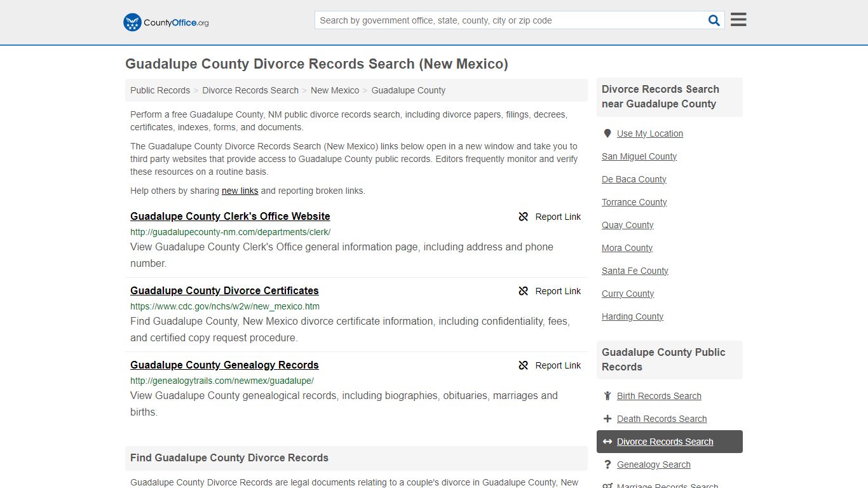Open the cdc.gov new_mexico URL
The image size is (868, 488).
[x=225, y=306]
